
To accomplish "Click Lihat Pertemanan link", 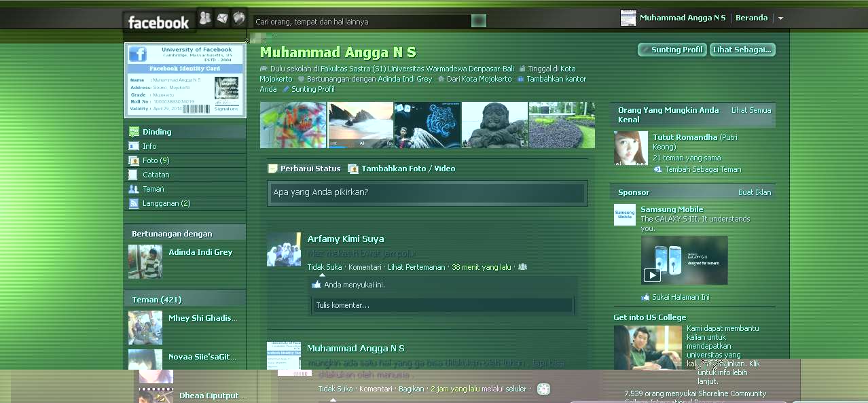I will click(416, 267).
